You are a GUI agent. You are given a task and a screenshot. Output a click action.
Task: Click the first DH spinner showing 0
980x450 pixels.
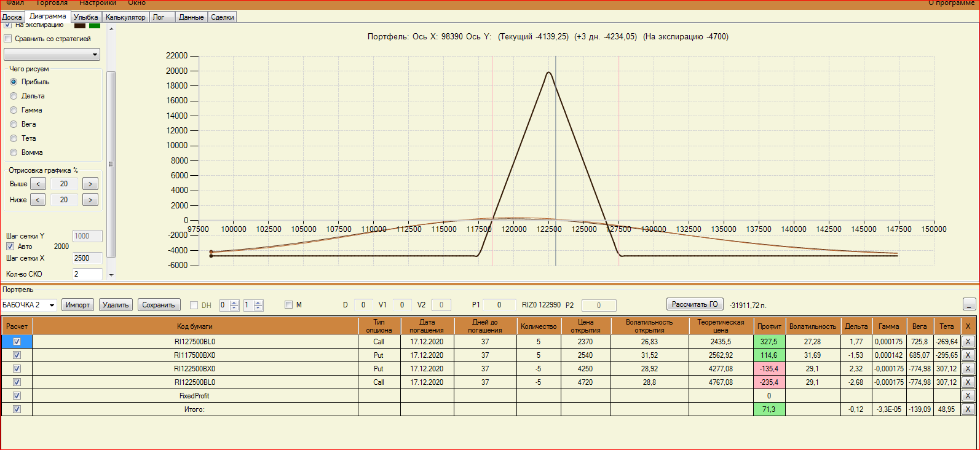(x=229, y=305)
